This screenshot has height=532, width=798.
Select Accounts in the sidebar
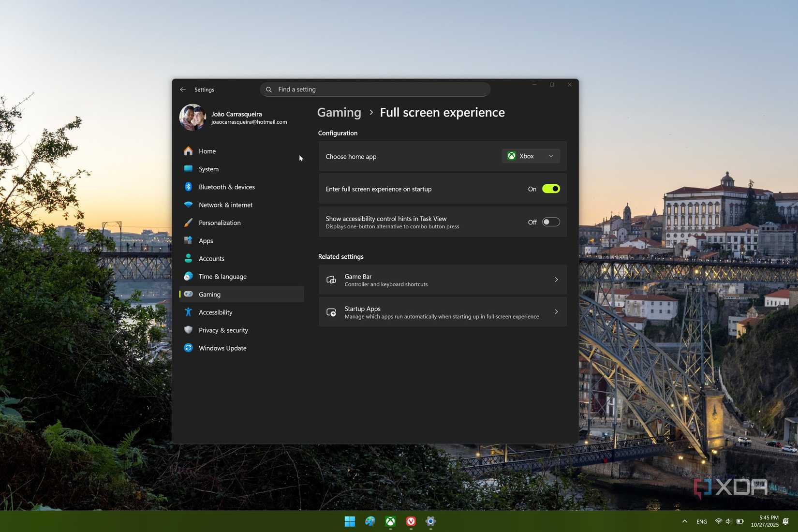click(x=211, y=259)
